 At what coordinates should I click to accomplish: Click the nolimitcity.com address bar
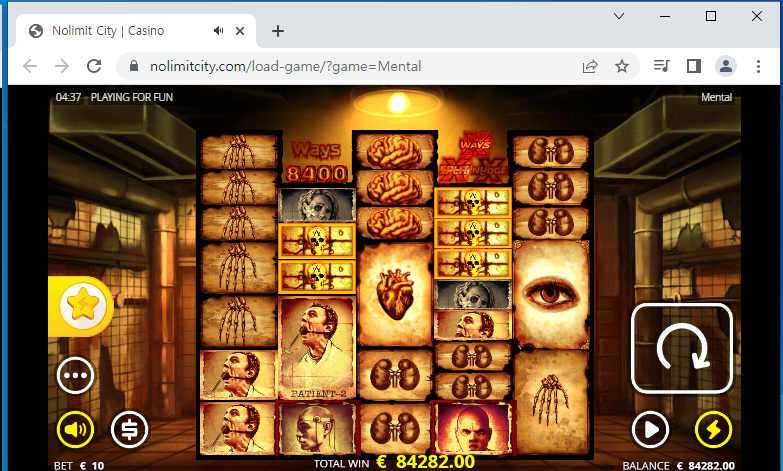pos(350,66)
